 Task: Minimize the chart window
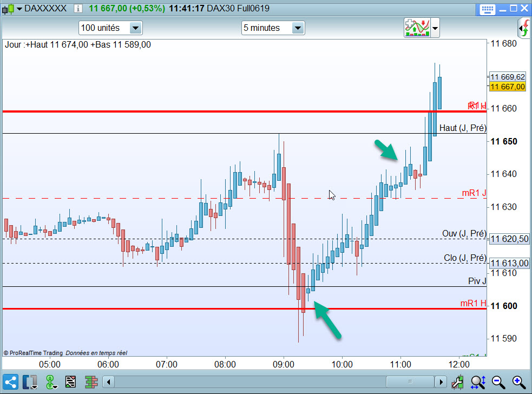point(503,9)
